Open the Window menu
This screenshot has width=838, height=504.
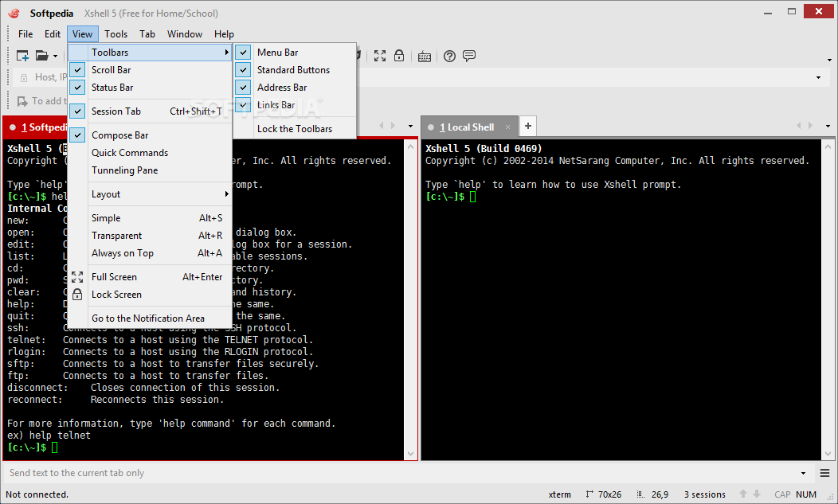click(184, 34)
